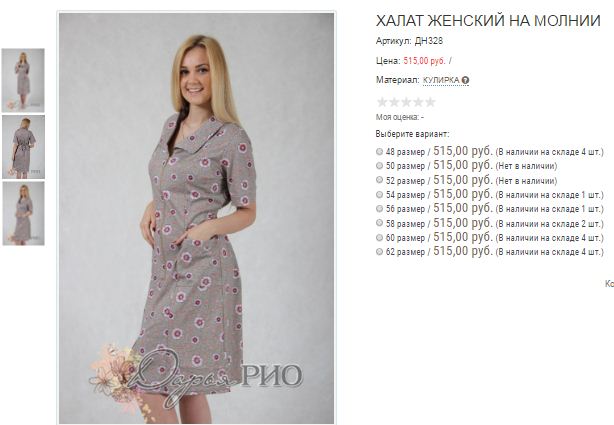Select the 48 размер radio option
The image size is (614, 425).
379,151
